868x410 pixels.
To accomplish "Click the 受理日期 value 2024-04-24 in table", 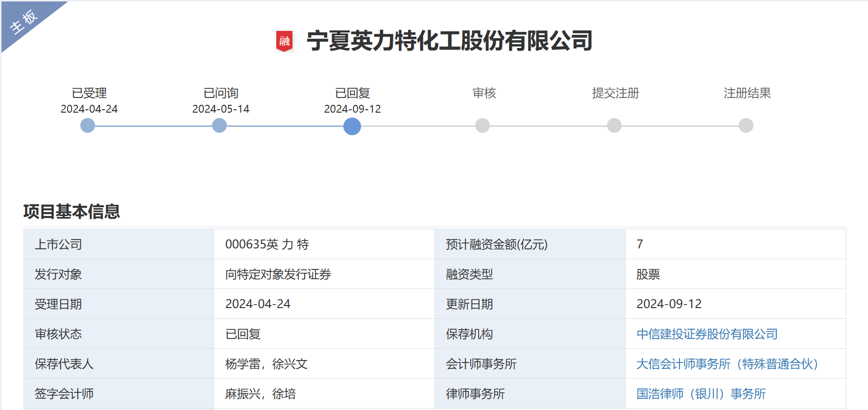I will coord(258,304).
